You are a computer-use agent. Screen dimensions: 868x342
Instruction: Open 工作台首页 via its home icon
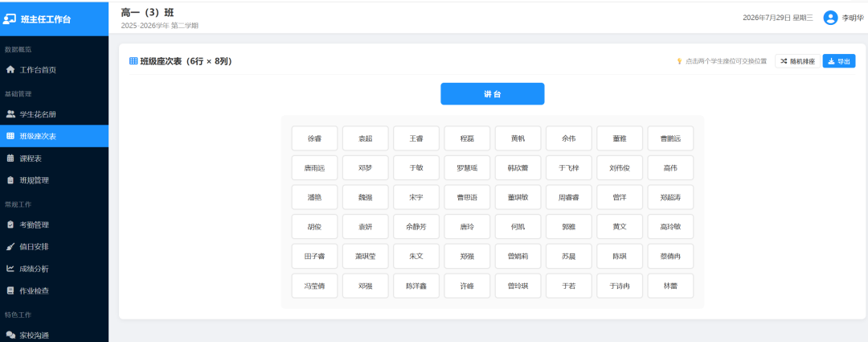[10, 70]
